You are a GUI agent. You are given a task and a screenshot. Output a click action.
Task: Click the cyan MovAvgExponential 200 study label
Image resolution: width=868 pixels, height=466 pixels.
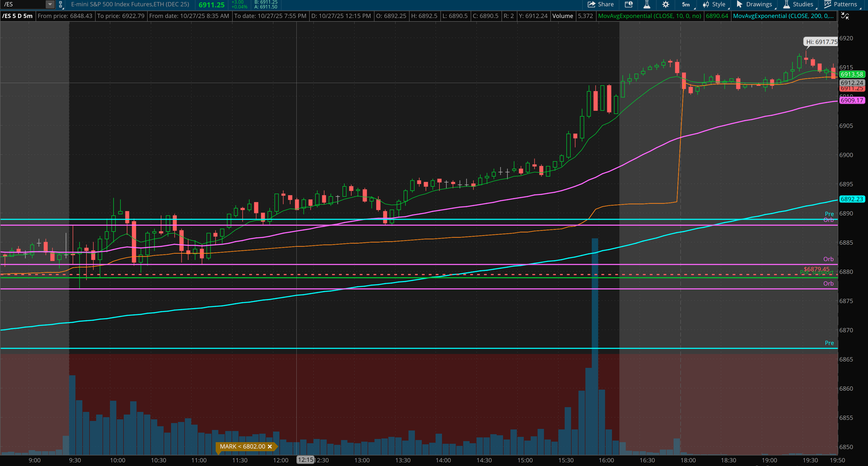click(x=783, y=16)
